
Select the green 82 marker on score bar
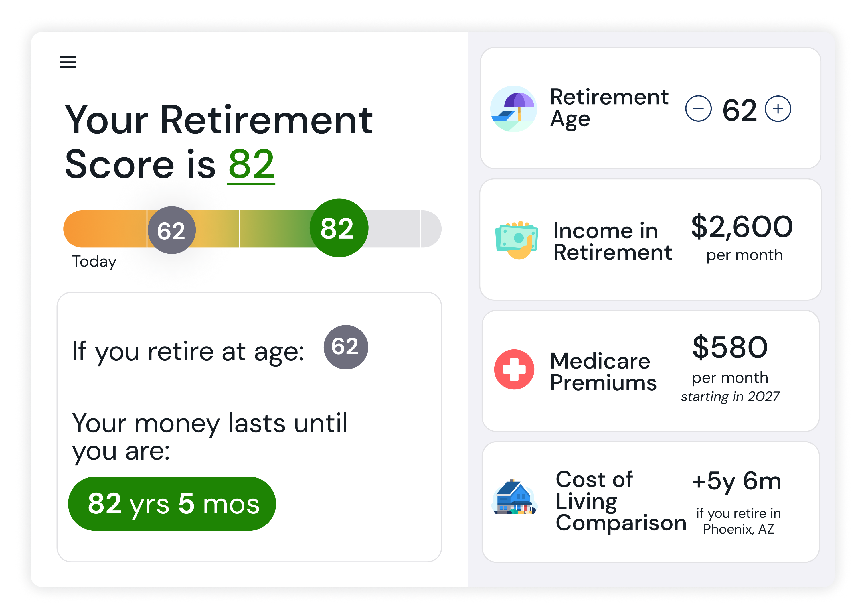coord(339,228)
